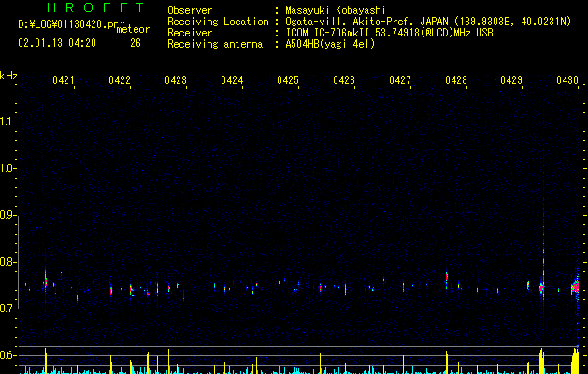Click the 0423 time marker

pyautogui.click(x=176, y=79)
